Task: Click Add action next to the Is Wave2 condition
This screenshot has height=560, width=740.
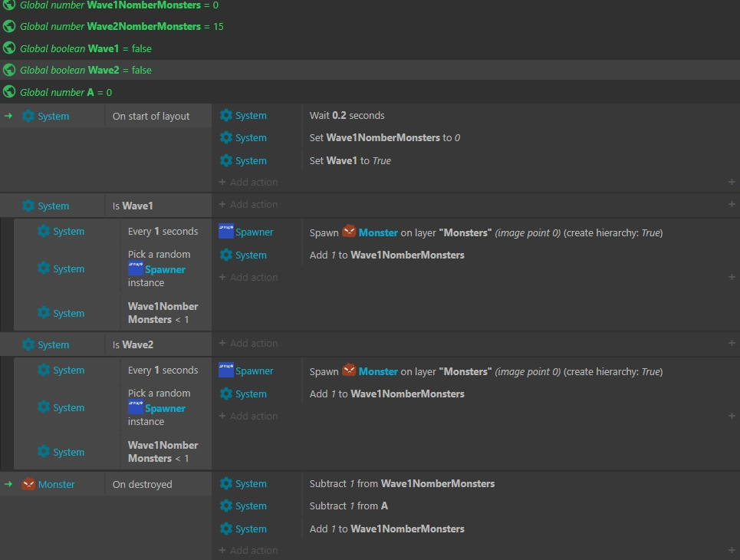Action: click(253, 344)
